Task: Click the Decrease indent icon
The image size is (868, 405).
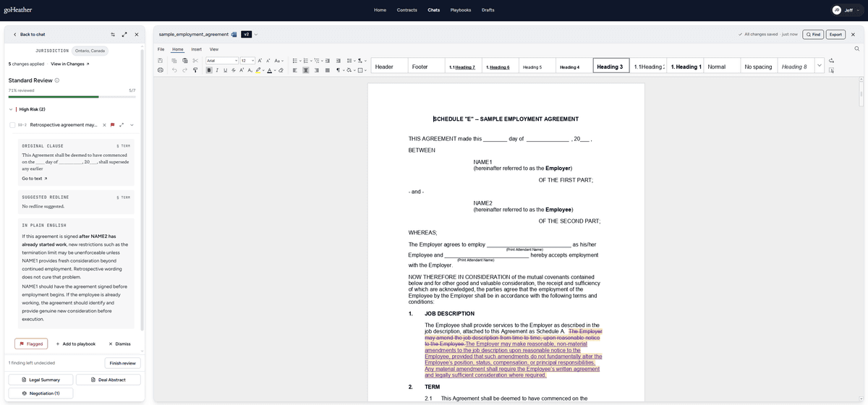Action: click(328, 61)
